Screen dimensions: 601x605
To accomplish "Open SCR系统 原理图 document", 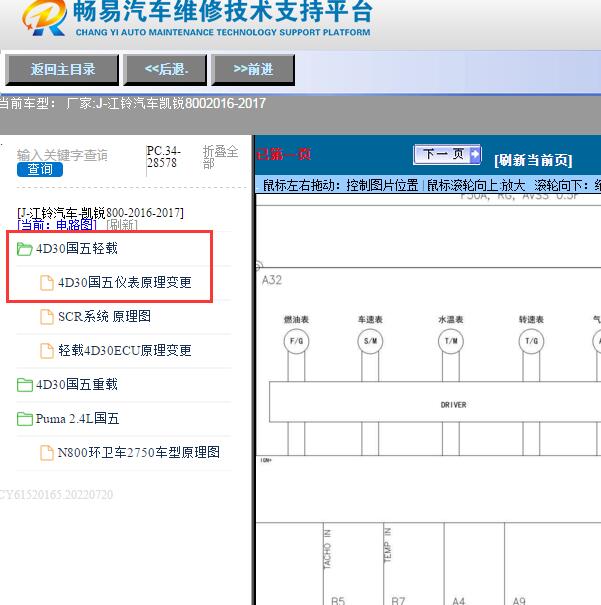I will pos(104,316).
